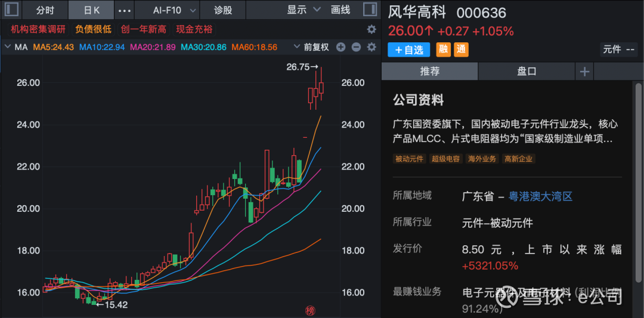
Task: Add a new panel tab with plus icon
Action: (584, 71)
